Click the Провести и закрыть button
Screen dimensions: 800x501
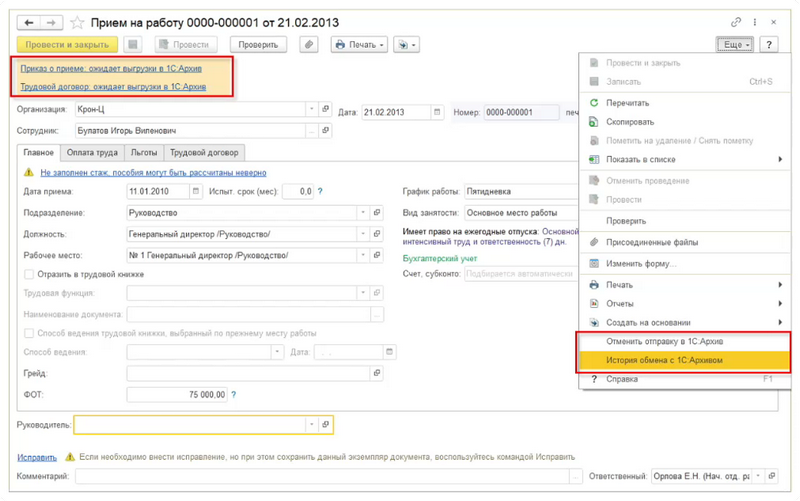67,45
